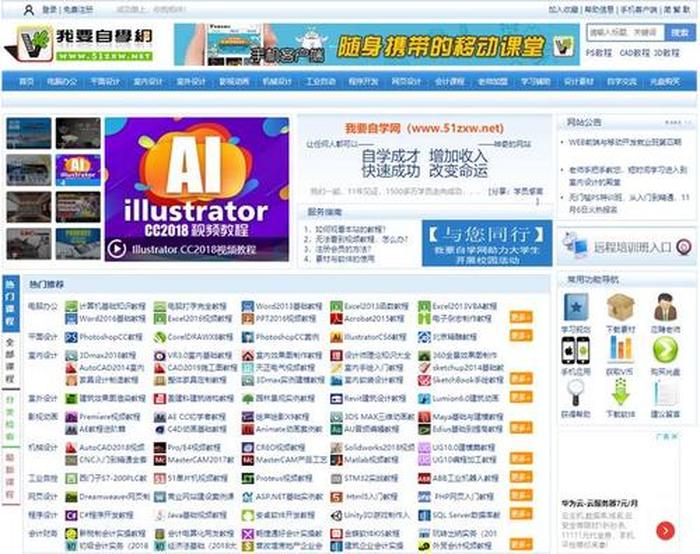This screenshot has height=554, width=700.
Task: Click the search keyword input field
Action: tap(626, 33)
